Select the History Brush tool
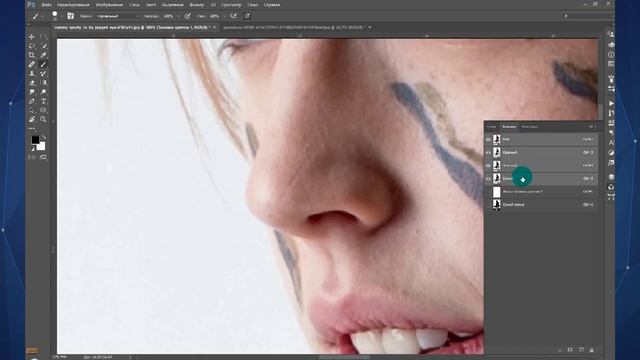Image resolution: width=640 pixels, height=360 pixels. pyautogui.click(x=43, y=73)
